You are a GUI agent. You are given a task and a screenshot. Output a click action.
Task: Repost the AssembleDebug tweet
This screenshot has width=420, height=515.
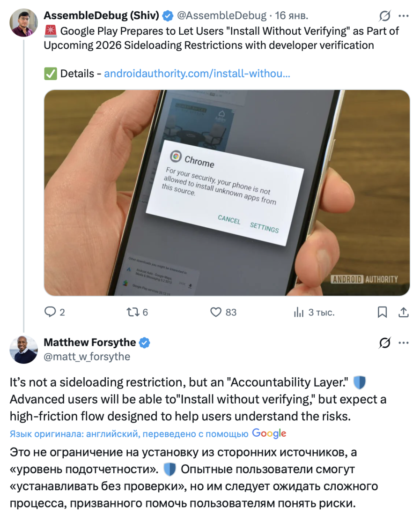pyautogui.click(x=133, y=312)
